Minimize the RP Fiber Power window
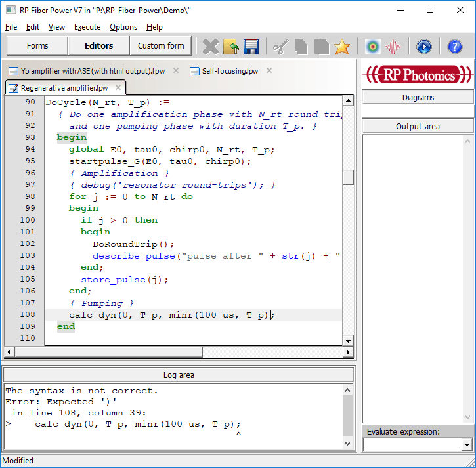The height and width of the screenshot is (468, 476). click(x=400, y=10)
